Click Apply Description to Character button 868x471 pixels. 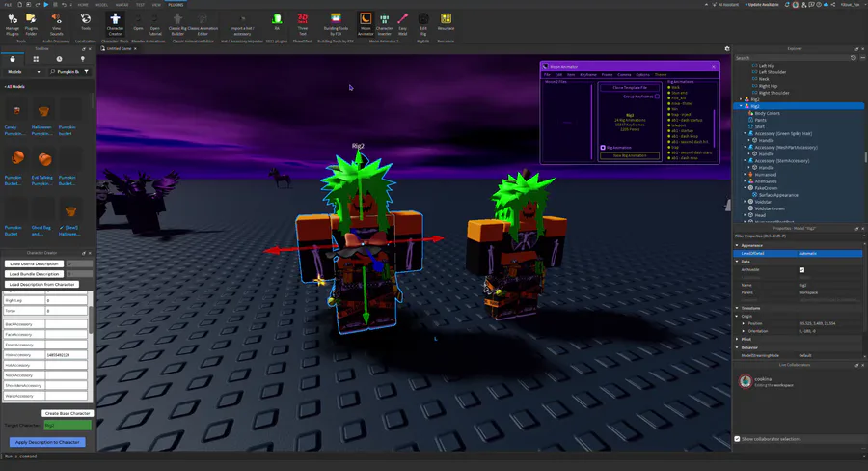coord(47,442)
